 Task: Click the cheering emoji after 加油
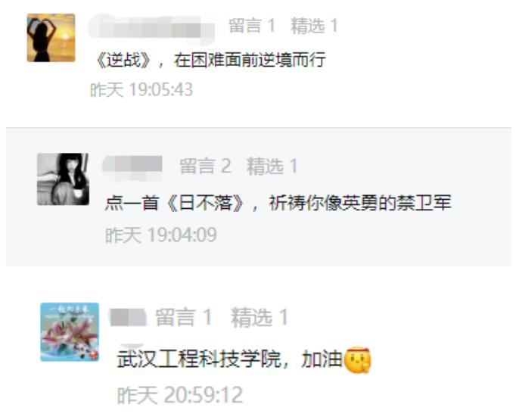[x=357, y=359]
